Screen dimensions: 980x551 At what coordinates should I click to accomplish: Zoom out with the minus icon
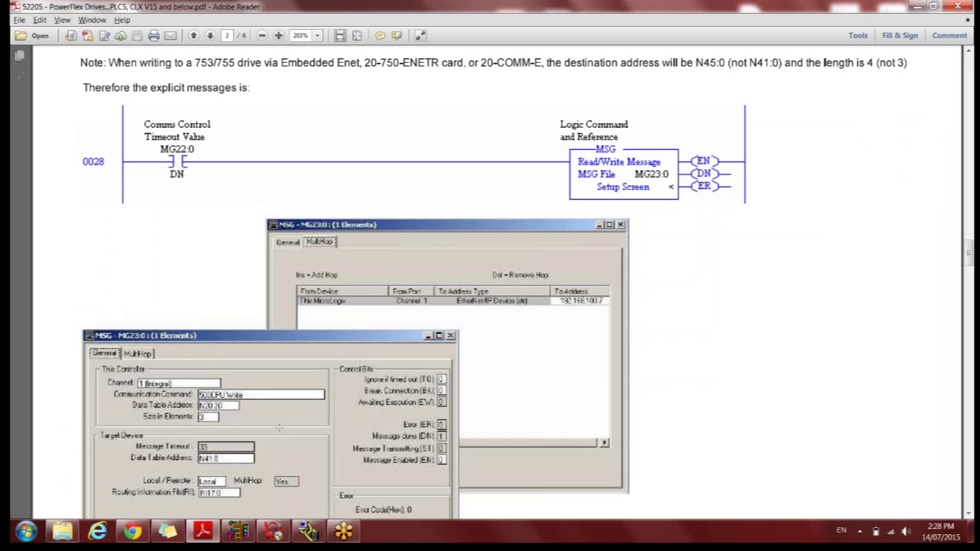pyautogui.click(x=262, y=35)
